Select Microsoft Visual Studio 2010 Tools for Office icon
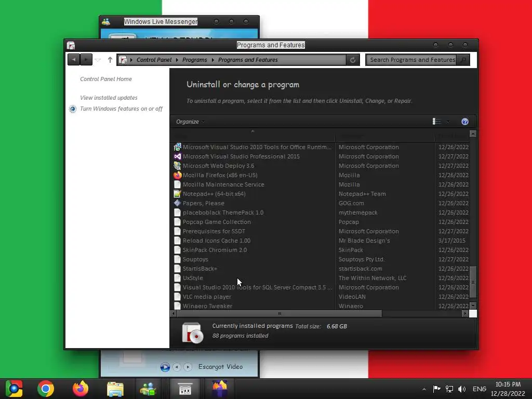Viewport: 532px width, 399px height. point(177,147)
